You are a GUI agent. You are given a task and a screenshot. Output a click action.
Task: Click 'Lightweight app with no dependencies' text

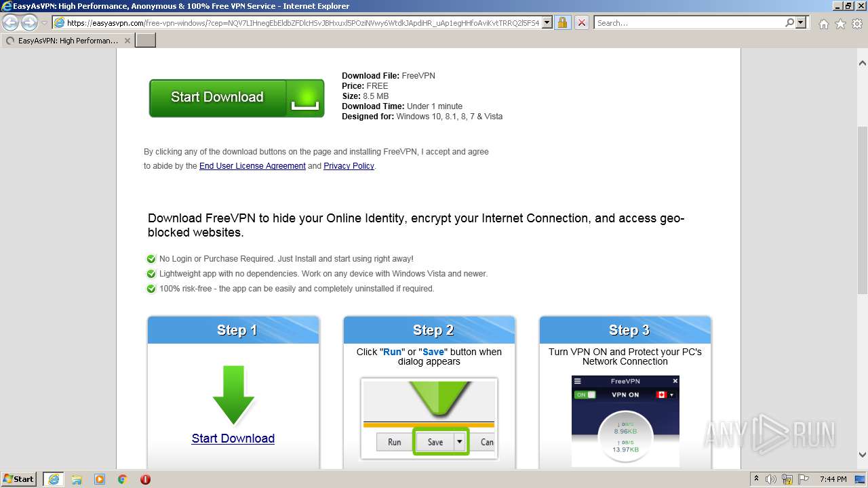pos(323,274)
